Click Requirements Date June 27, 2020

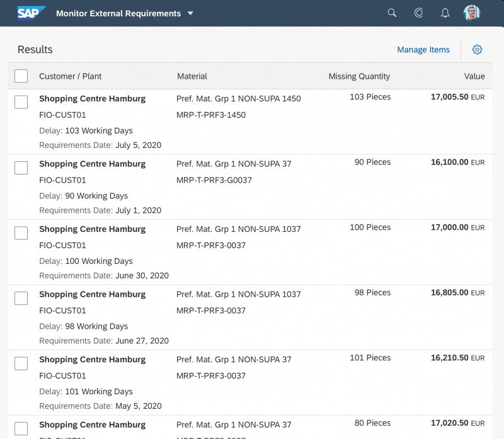pos(104,341)
